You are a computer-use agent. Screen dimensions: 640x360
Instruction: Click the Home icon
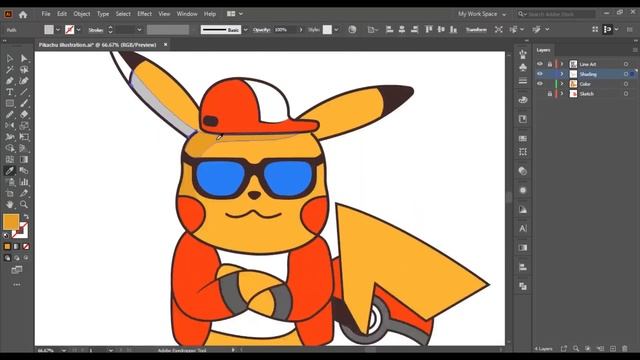23,15
